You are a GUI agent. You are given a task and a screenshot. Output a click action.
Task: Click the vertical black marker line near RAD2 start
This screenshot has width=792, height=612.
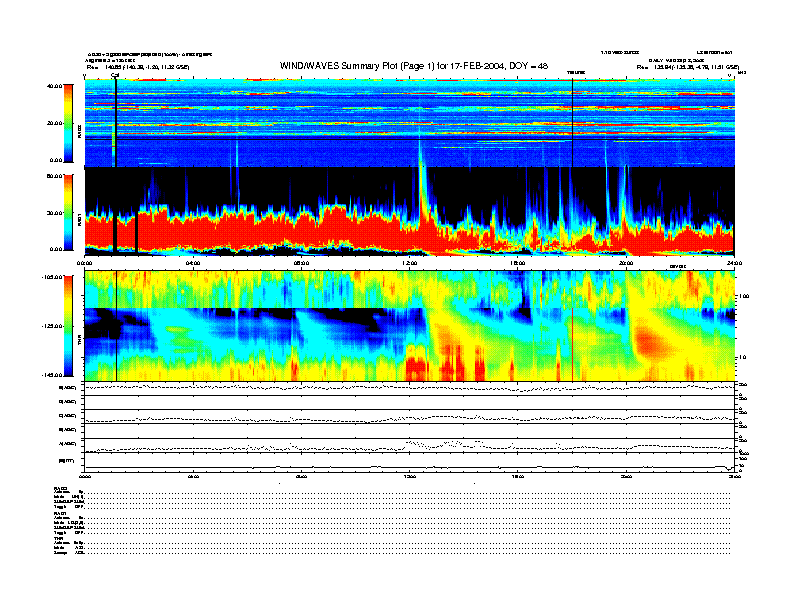116,120
